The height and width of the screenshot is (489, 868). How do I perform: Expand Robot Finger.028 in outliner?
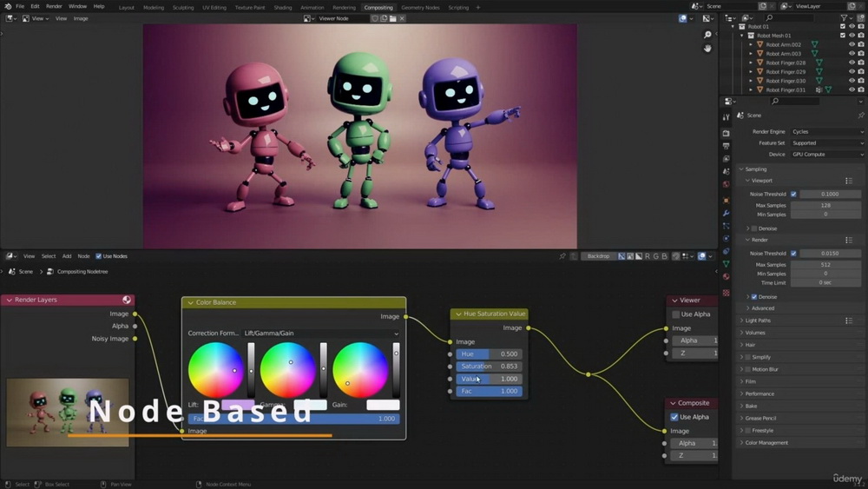(751, 63)
